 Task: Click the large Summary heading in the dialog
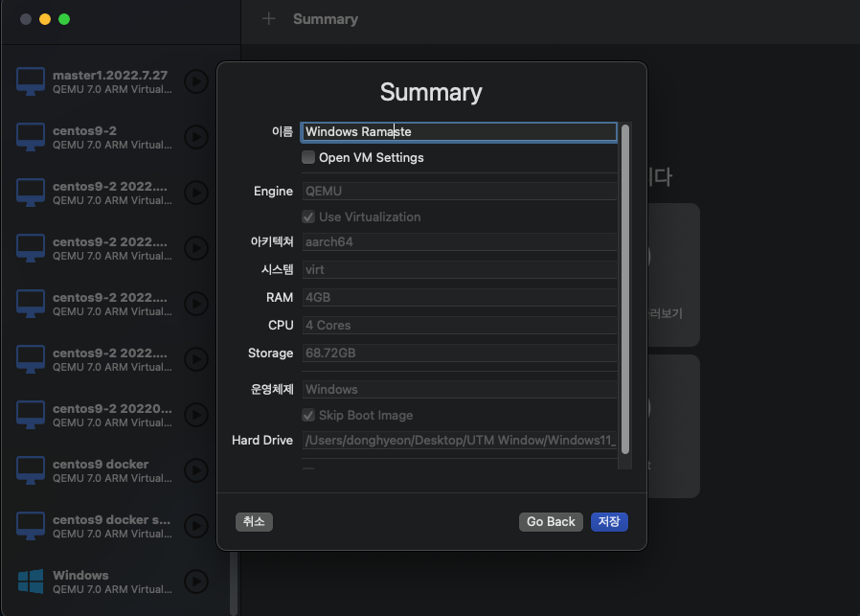coord(431,92)
